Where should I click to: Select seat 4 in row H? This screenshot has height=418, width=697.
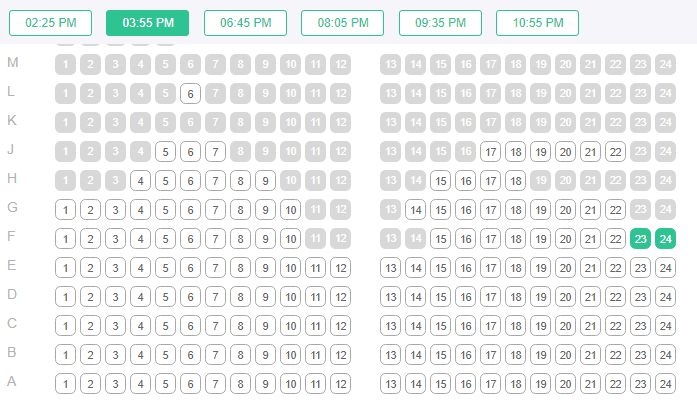tap(140, 181)
